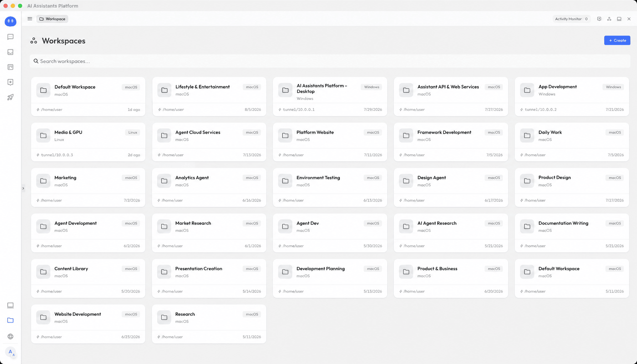Open the Environment Testing workspace
Screen dimensions: 637x364
click(330, 188)
